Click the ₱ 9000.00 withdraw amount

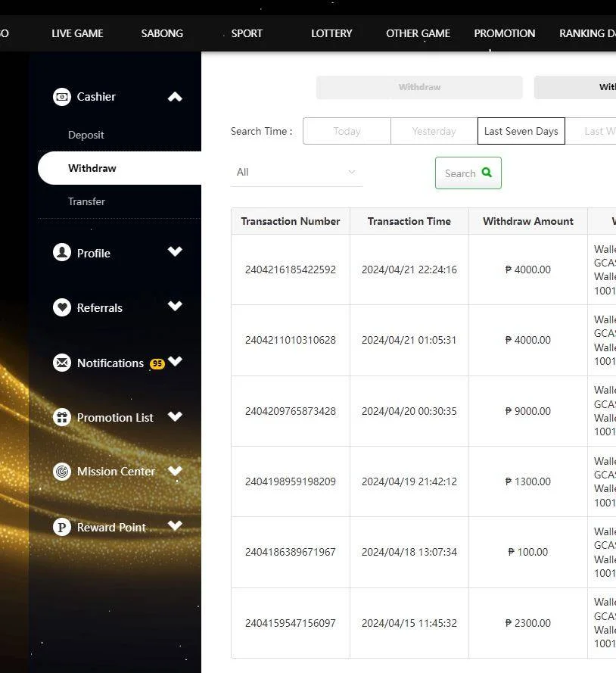(528, 411)
